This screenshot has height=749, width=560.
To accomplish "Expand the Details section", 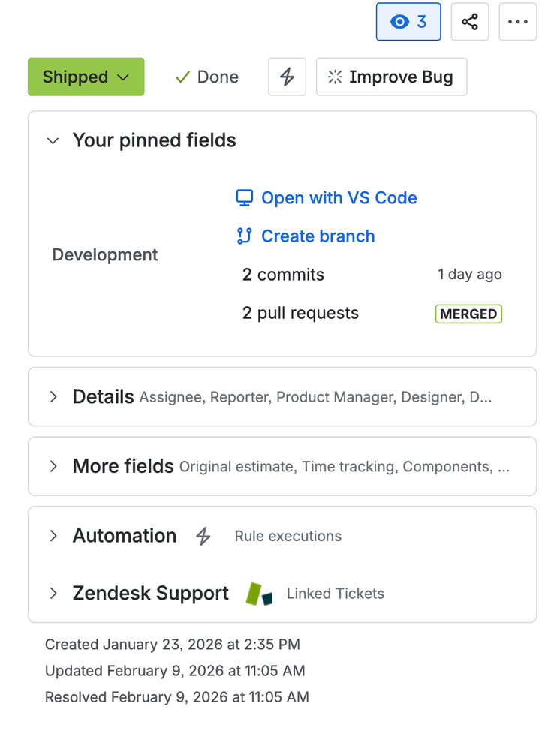I will 53,396.
